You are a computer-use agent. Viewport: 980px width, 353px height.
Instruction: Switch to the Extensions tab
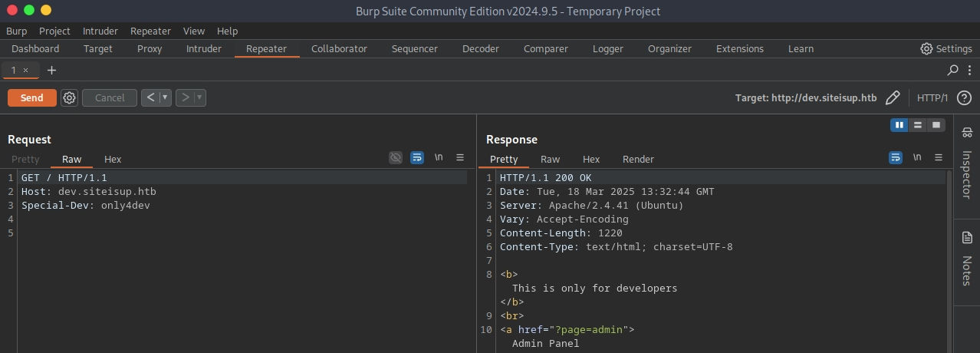coord(740,48)
